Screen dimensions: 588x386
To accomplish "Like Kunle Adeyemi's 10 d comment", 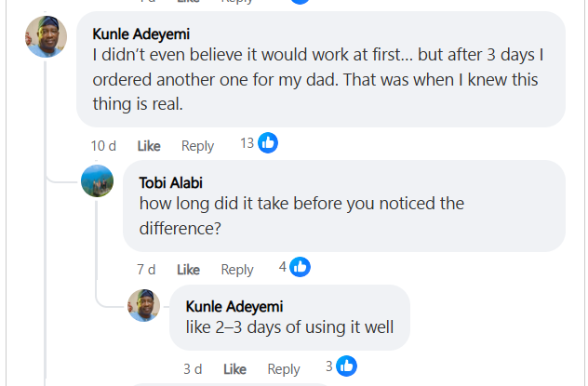I will click(x=149, y=146).
